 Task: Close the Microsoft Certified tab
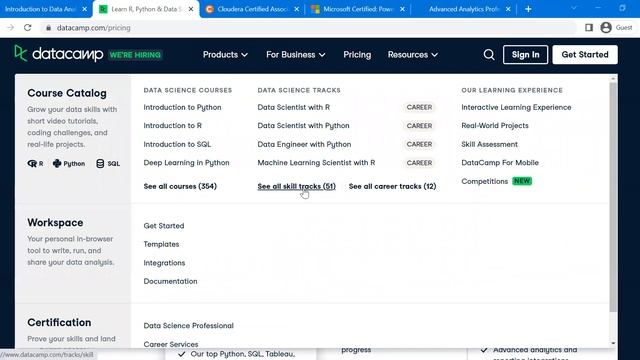[402, 9]
